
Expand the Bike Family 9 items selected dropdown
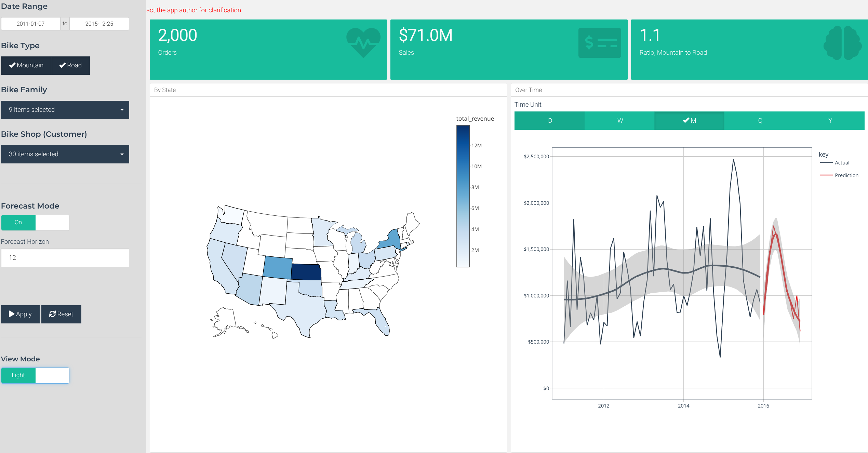point(65,110)
